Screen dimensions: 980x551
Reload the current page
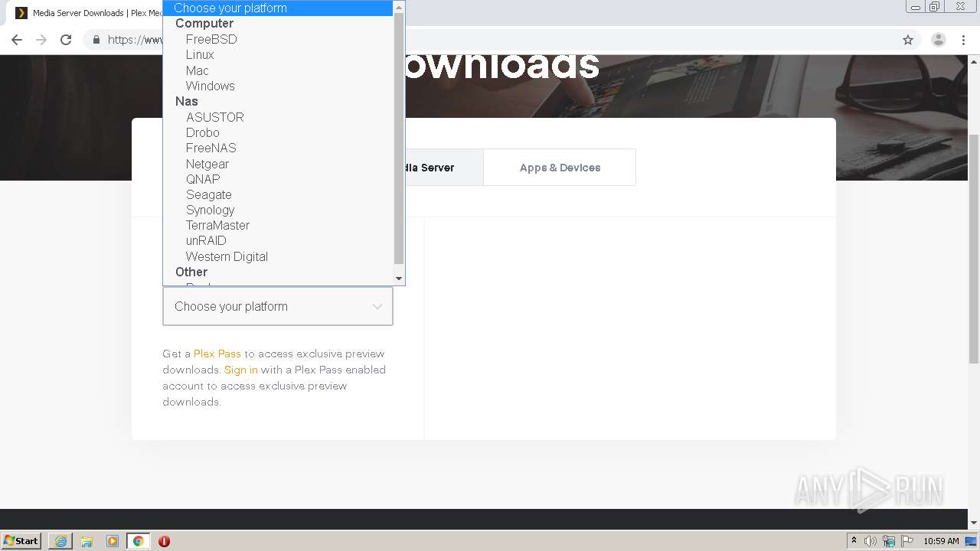pos(66,40)
